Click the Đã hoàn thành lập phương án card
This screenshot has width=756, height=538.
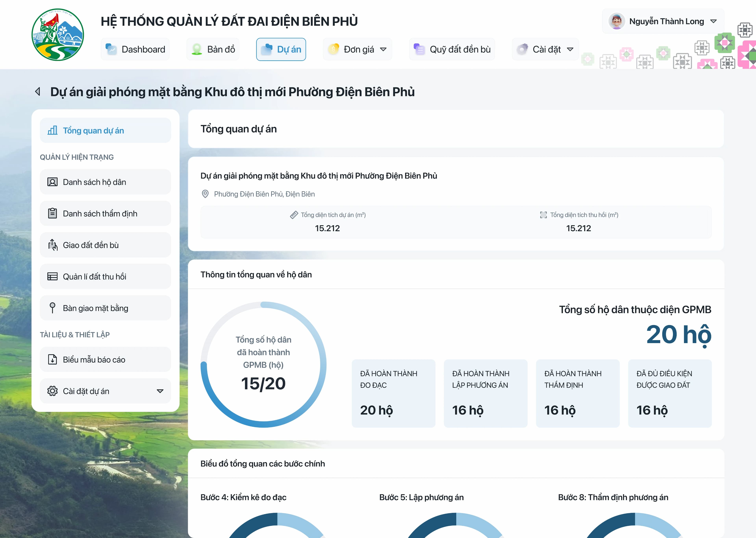tap(485, 394)
